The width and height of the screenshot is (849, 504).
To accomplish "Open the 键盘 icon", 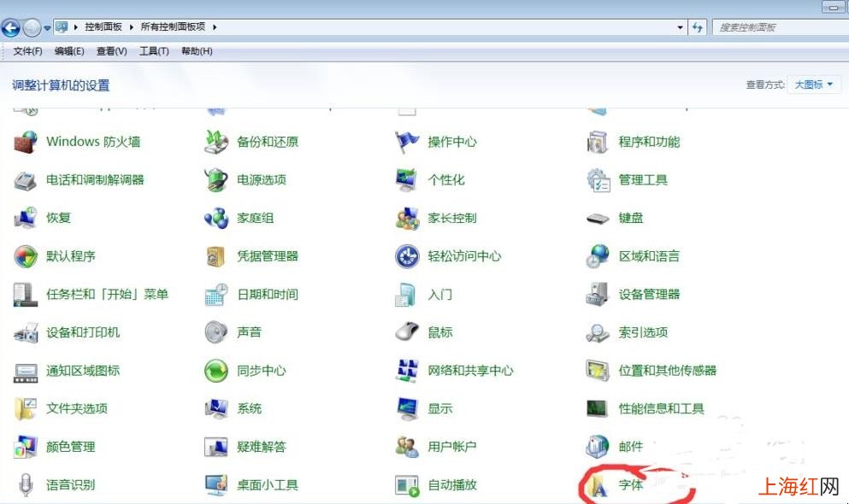I will [x=598, y=219].
